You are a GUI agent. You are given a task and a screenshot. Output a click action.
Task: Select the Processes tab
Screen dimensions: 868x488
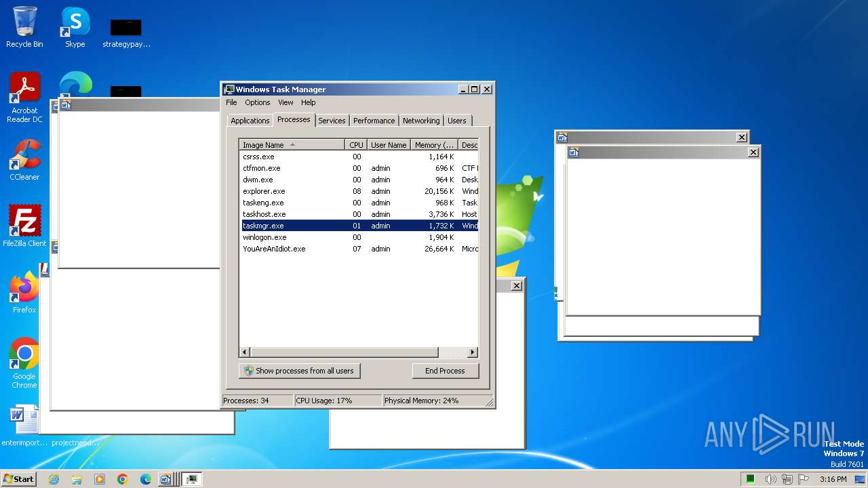pyautogui.click(x=294, y=119)
